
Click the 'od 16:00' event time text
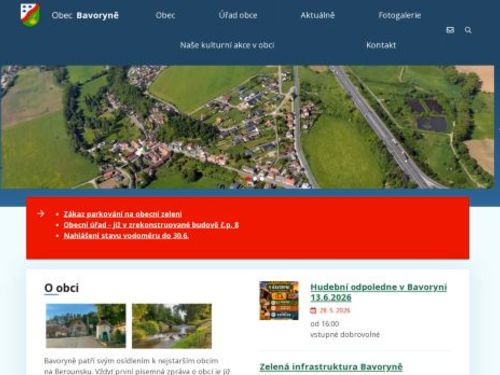(x=325, y=324)
